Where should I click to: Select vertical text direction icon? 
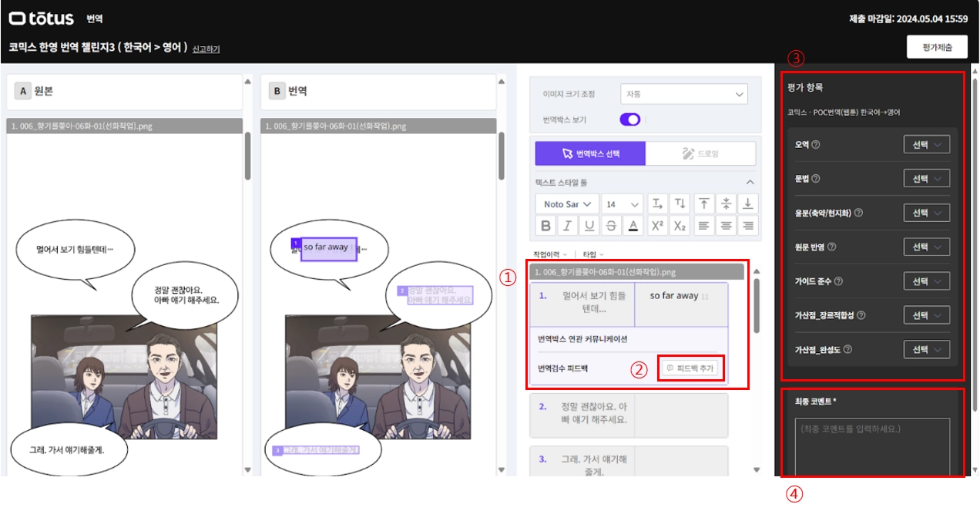pos(679,203)
